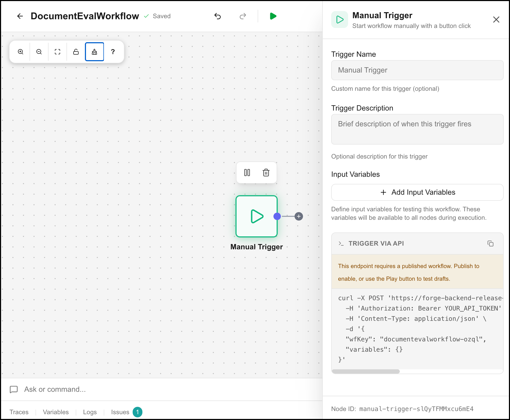The width and height of the screenshot is (510, 420).
Task: Toggle the canvas lock icon
Action: [x=76, y=52]
